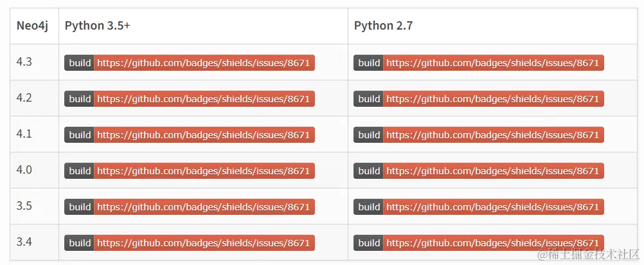
Task: Click the Python 3.5+ build badge for Neo4j 4.3
Action: 190,63
